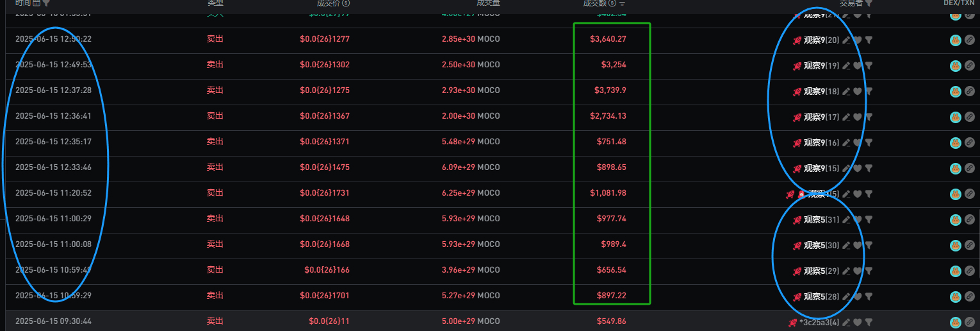980x331 pixels.
Task: Open trader 观察9[15] profile
Action: click(821, 168)
